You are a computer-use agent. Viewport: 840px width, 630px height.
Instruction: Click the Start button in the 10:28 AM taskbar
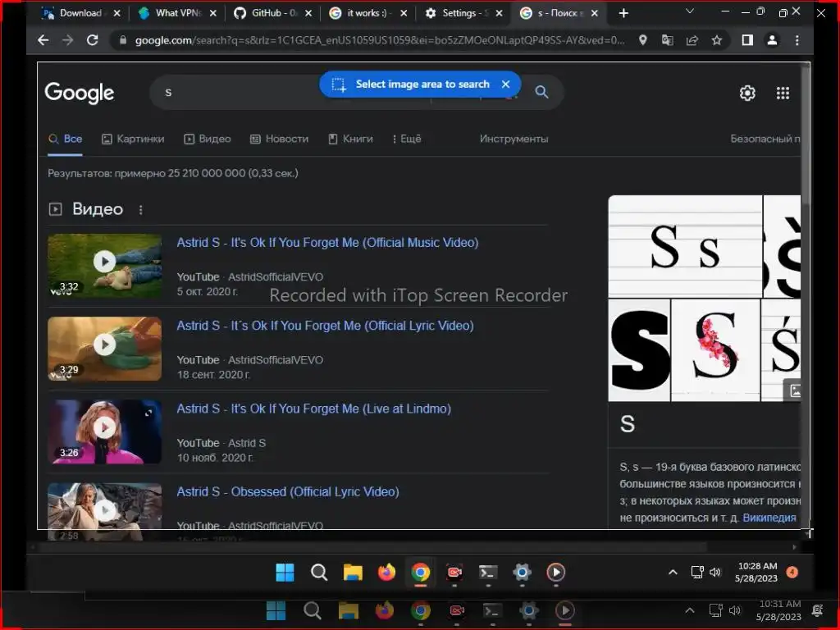285,573
